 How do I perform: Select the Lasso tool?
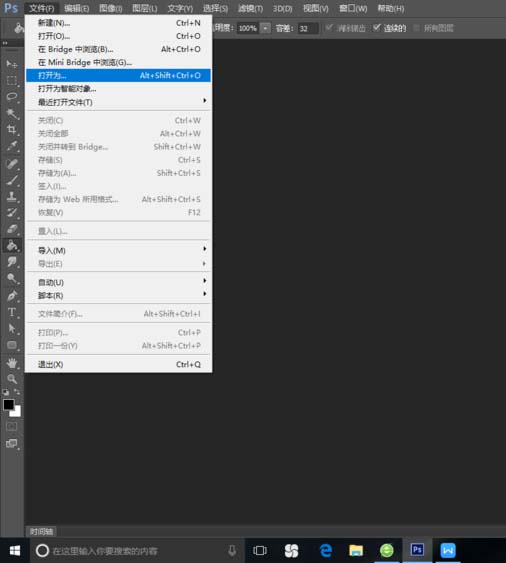(x=12, y=97)
